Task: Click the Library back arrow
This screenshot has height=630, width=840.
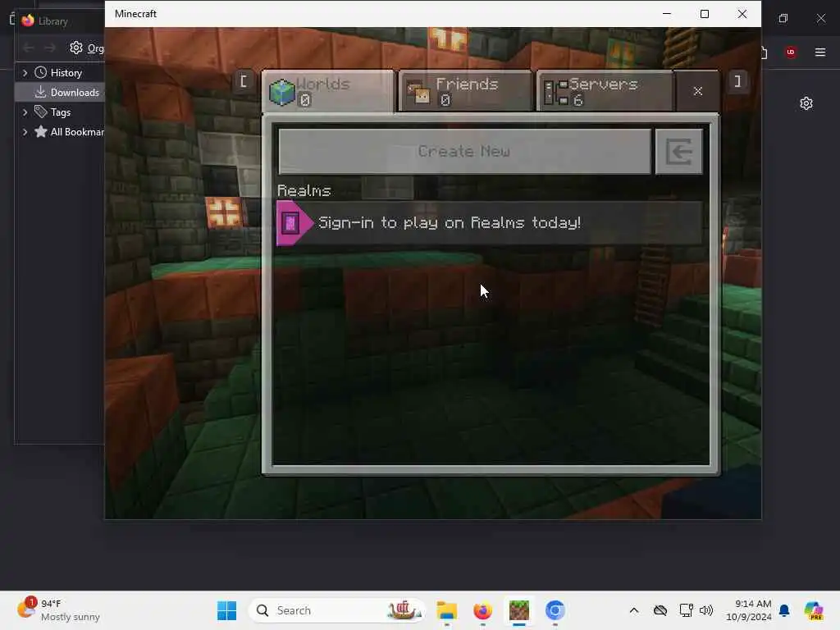Action: 29,48
